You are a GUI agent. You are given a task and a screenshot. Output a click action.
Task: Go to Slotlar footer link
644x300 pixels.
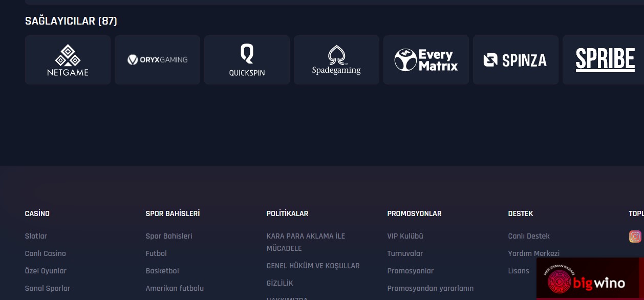[x=36, y=236]
